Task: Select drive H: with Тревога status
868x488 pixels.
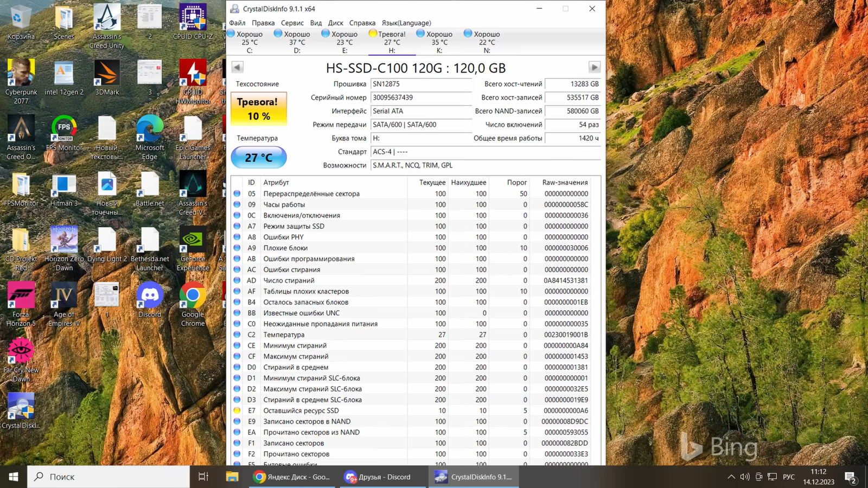Action: [392, 42]
